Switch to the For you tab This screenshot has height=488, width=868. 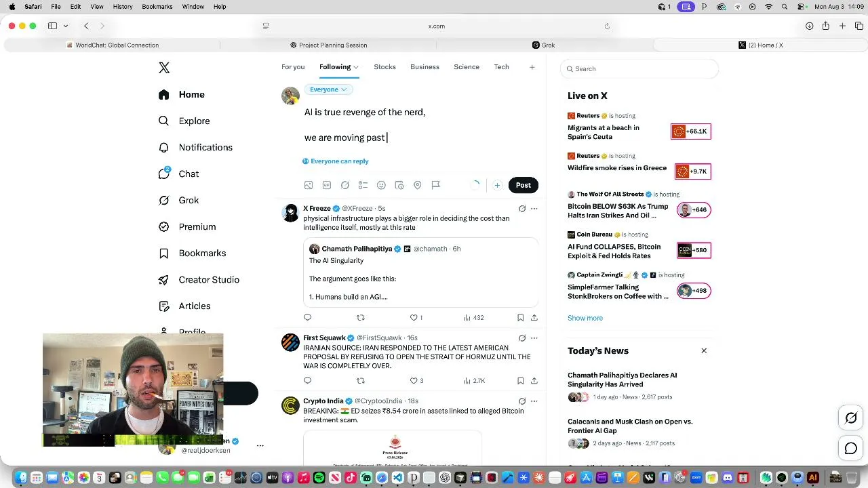pos(293,67)
